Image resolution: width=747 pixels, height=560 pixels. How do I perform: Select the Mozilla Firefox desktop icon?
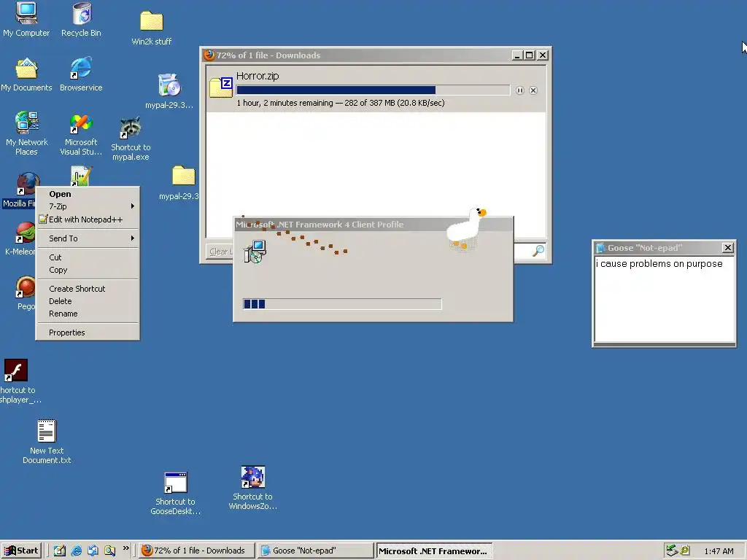tap(27, 184)
